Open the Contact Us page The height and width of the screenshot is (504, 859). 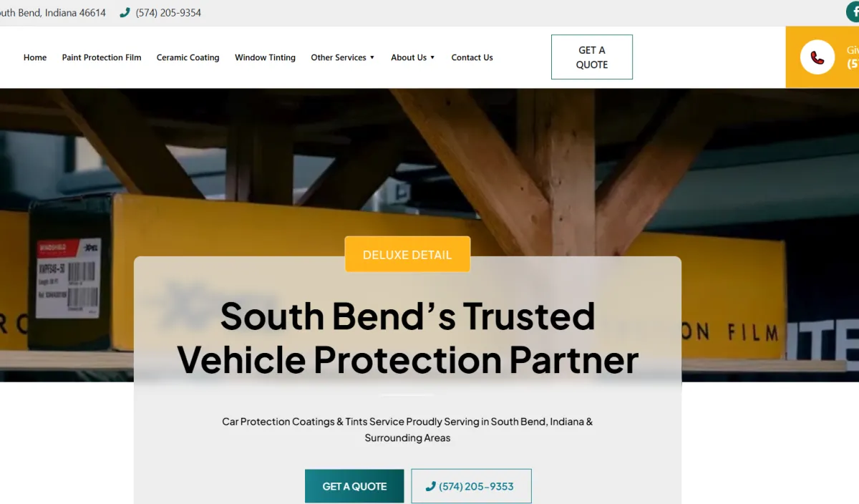click(x=472, y=57)
